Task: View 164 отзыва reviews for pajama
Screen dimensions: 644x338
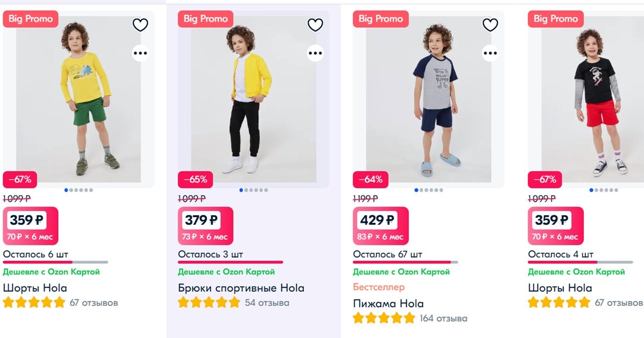Action: pyautogui.click(x=443, y=319)
